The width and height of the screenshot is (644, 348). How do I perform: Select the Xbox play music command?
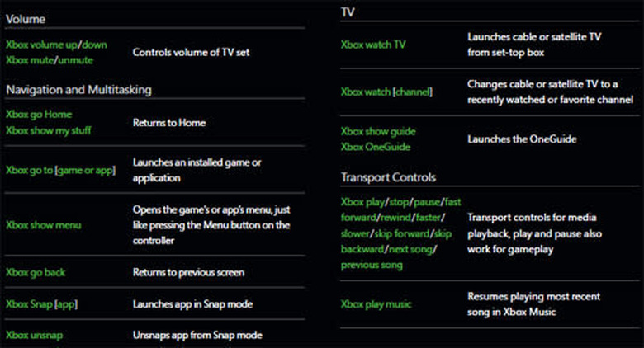coord(376,303)
